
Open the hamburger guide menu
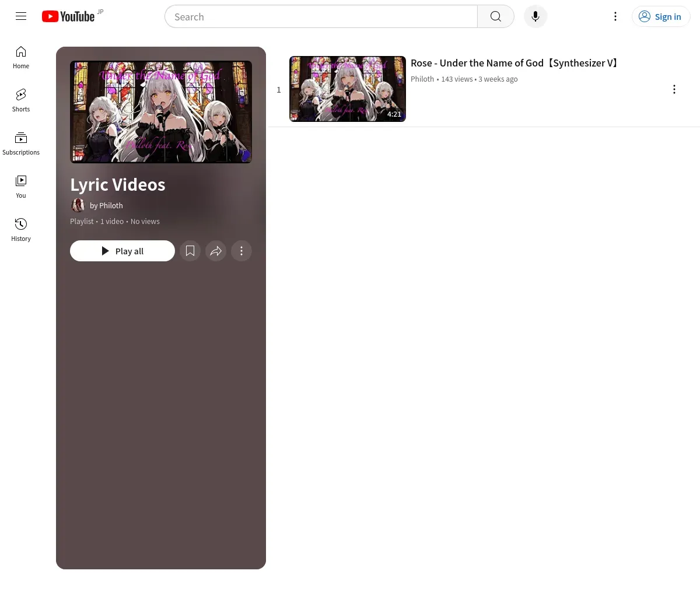click(21, 16)
